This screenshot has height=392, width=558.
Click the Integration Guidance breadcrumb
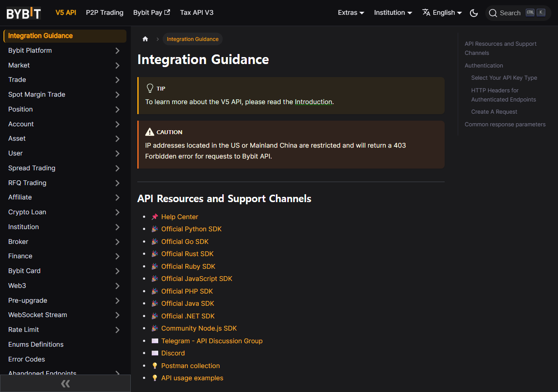pos(193,39)
